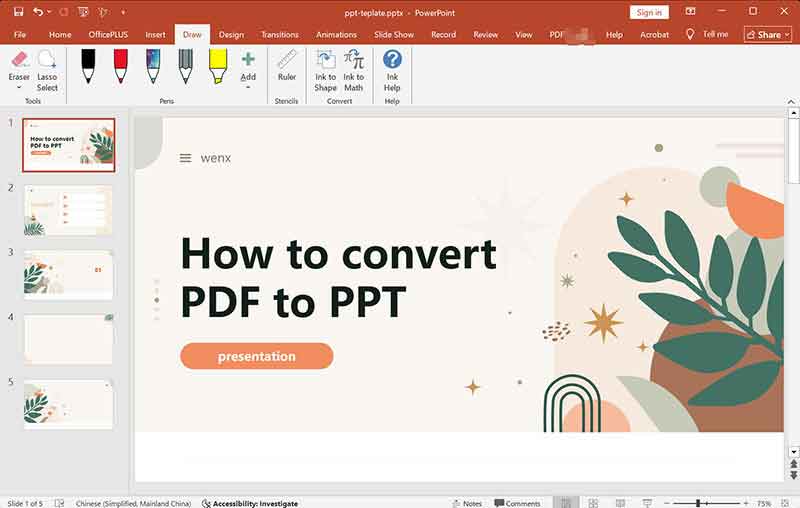Click the zoom slider handle
This screenshot has width=800, height=508.
pyautogui.click(x=698, y=503)
